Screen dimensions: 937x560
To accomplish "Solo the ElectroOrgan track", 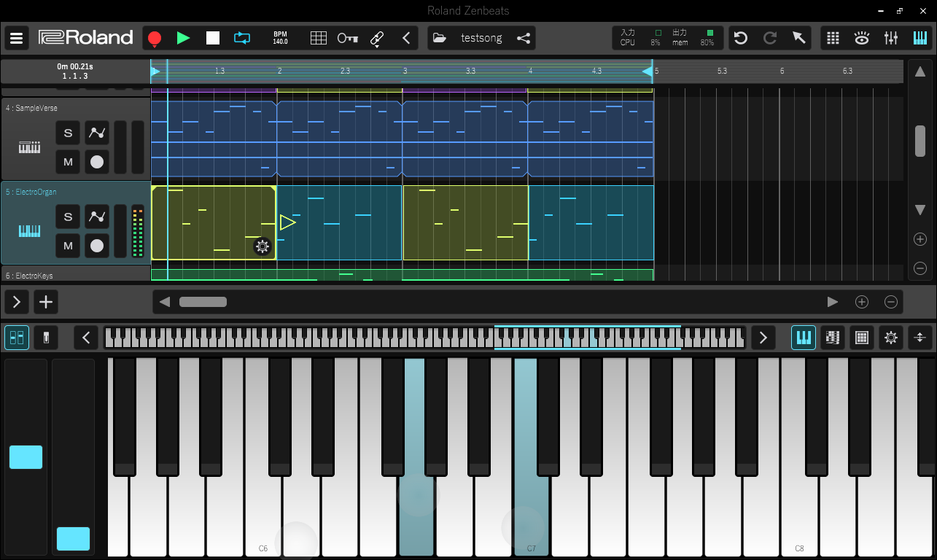I will coord(69,217).
